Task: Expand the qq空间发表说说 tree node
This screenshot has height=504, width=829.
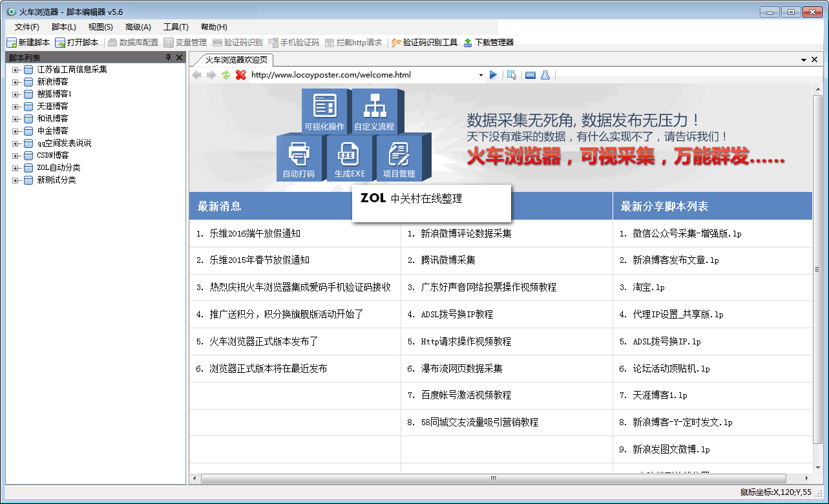Action: [x=16, y=143]
